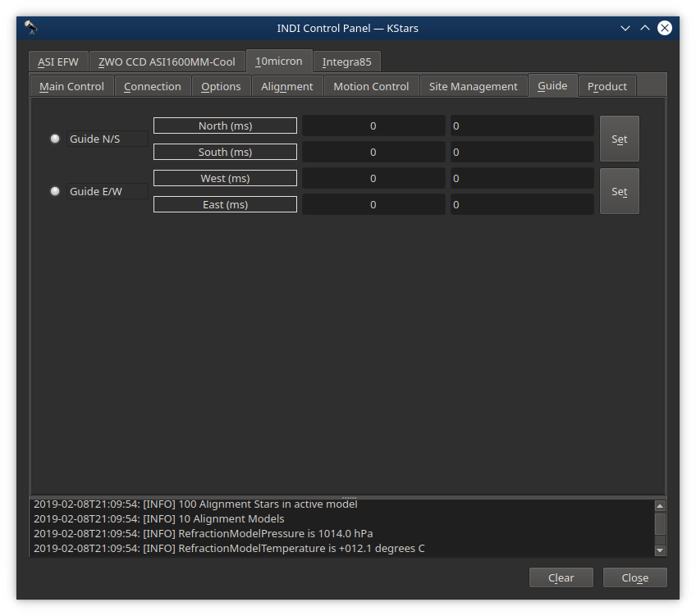Image resolution: width=696 pixels, height=616 pixels.
Task: Click the North (ms) label
Action: 225,125
